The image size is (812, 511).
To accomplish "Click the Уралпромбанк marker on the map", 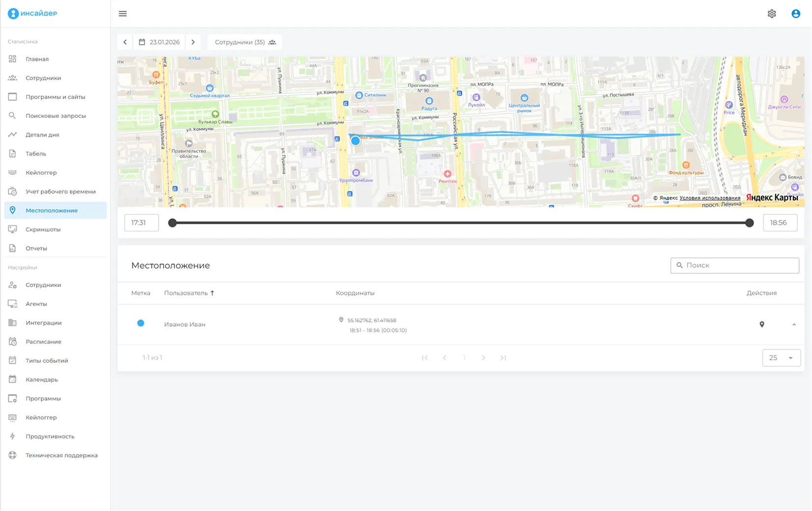I will tap(356, 173).
